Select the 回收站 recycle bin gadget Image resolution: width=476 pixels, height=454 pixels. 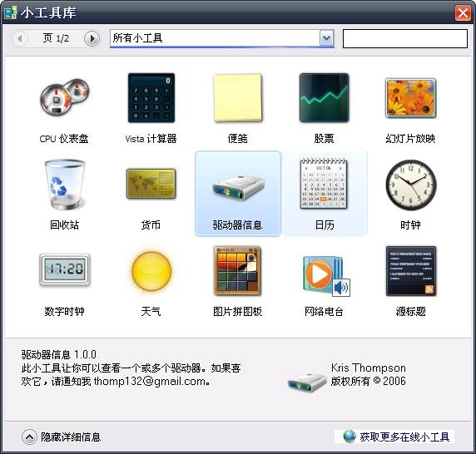[65, 185]
